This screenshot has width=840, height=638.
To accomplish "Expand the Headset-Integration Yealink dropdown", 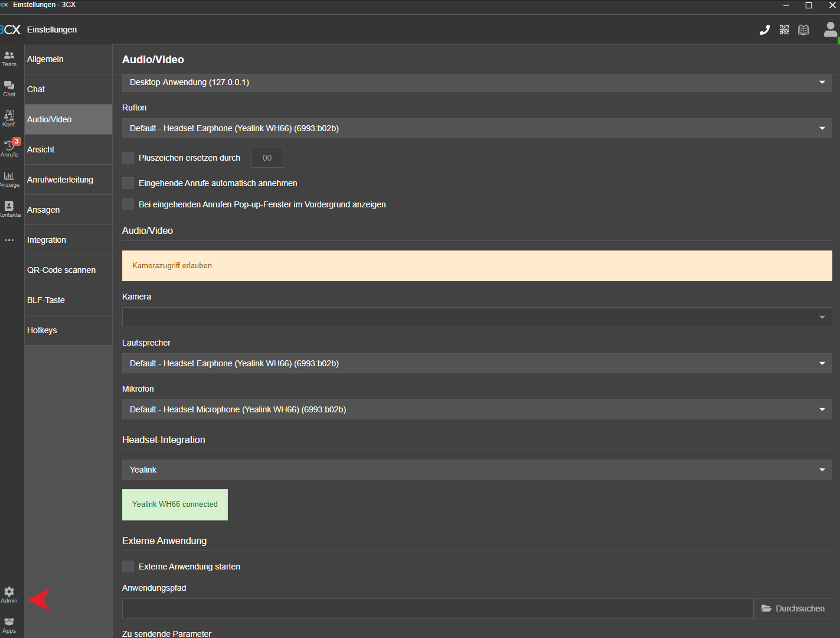I will click(476, 470).
